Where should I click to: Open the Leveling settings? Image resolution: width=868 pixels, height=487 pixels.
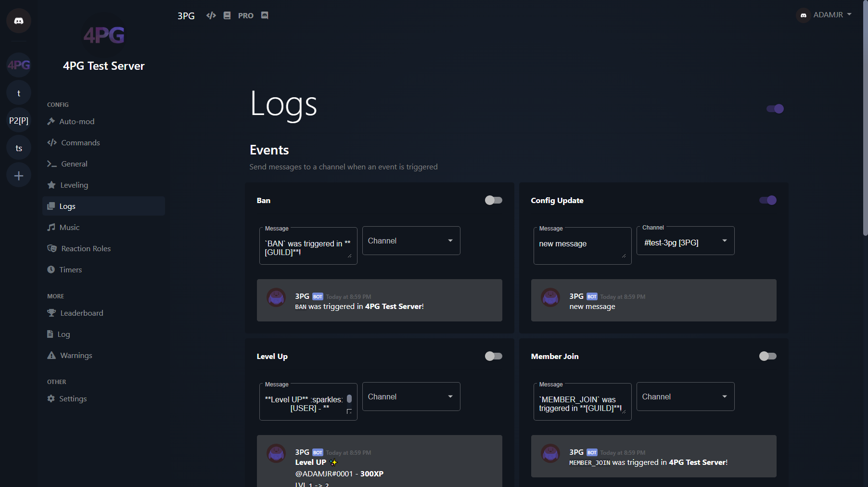coord(74,185)
